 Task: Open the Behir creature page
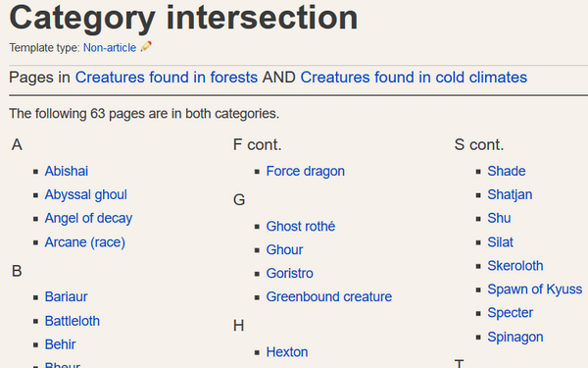click(x=61, y=344)
